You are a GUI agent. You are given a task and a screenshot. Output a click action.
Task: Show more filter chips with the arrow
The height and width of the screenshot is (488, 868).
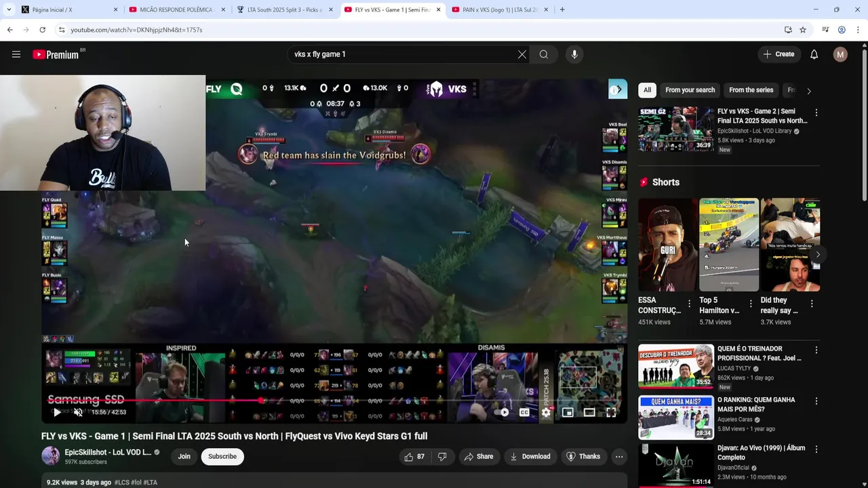[x=808, y=91]
